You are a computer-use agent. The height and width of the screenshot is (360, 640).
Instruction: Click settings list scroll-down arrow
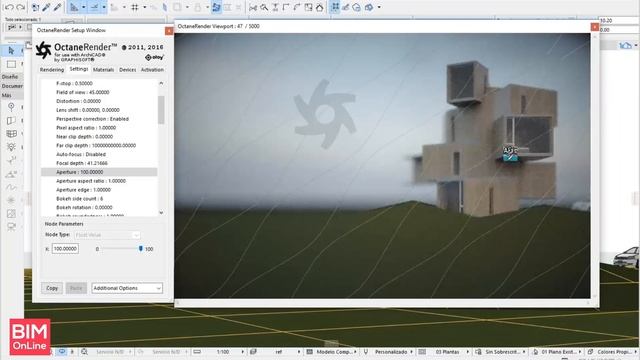point(161,213)
